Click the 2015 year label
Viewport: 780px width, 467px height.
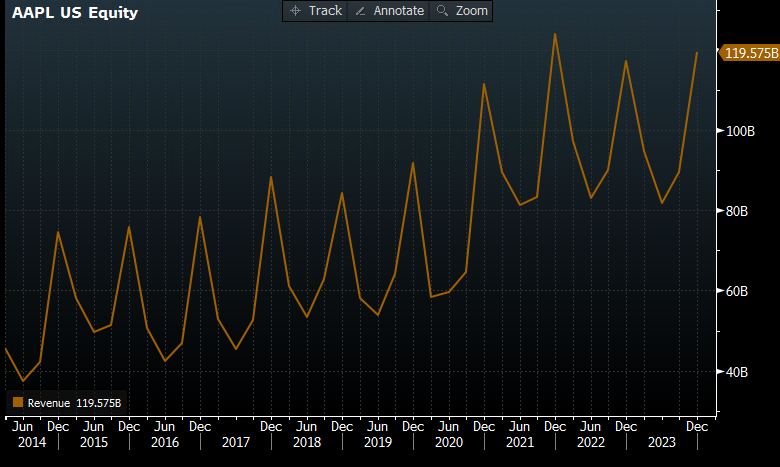point(94,442)
